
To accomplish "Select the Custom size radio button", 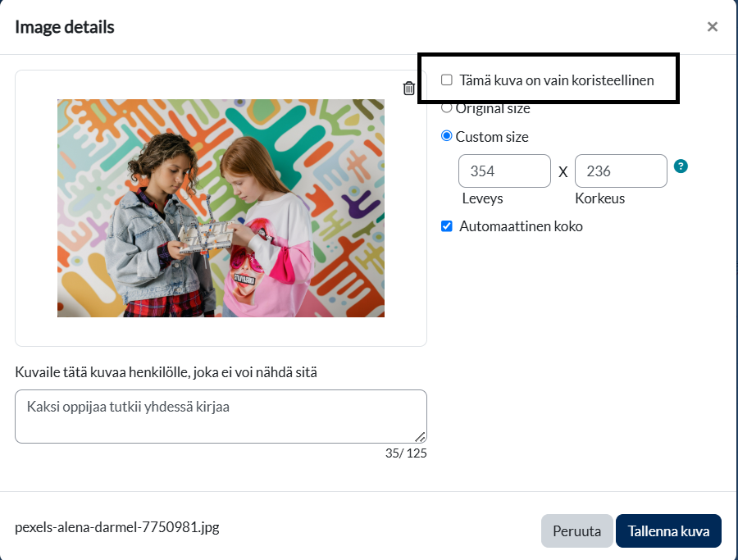I will (447, 136).
